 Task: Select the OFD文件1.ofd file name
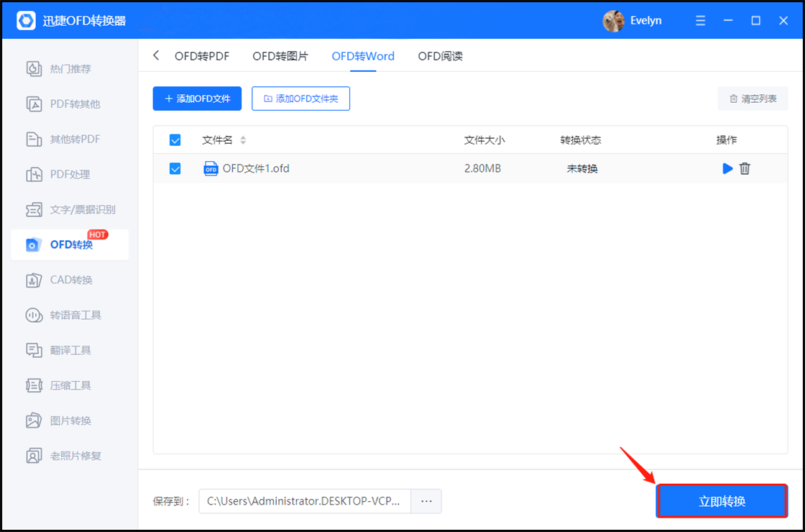click(x=256, y=168)
